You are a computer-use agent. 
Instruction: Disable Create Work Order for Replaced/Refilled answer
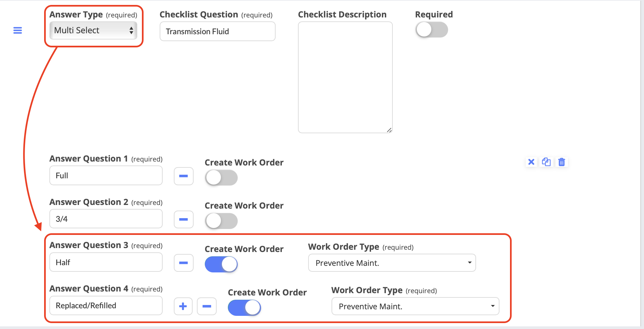(244, 308)
